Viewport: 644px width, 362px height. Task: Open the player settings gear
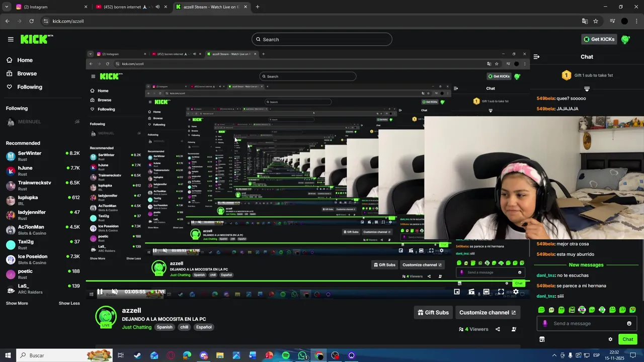coord(516,292)
